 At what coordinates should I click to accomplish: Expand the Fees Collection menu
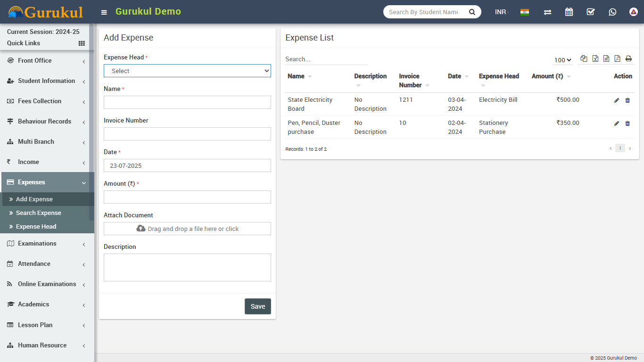pyautogui.click(x=46, y=101)
